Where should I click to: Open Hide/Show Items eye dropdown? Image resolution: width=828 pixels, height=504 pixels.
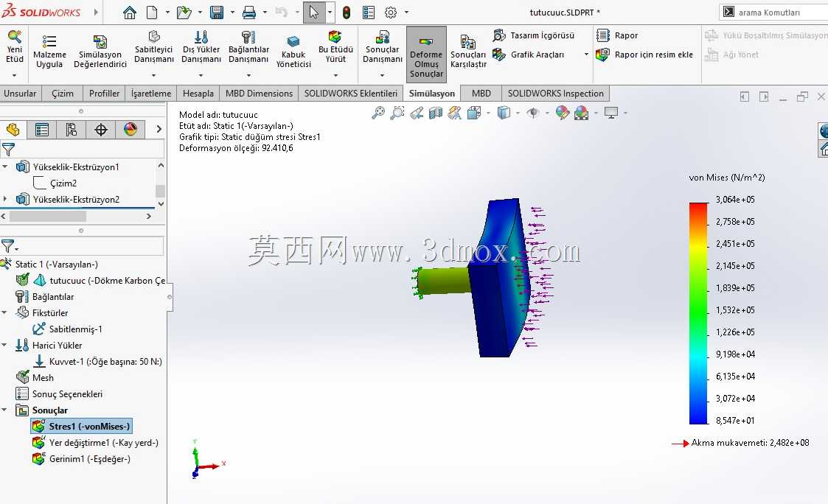tap(547, 113)
